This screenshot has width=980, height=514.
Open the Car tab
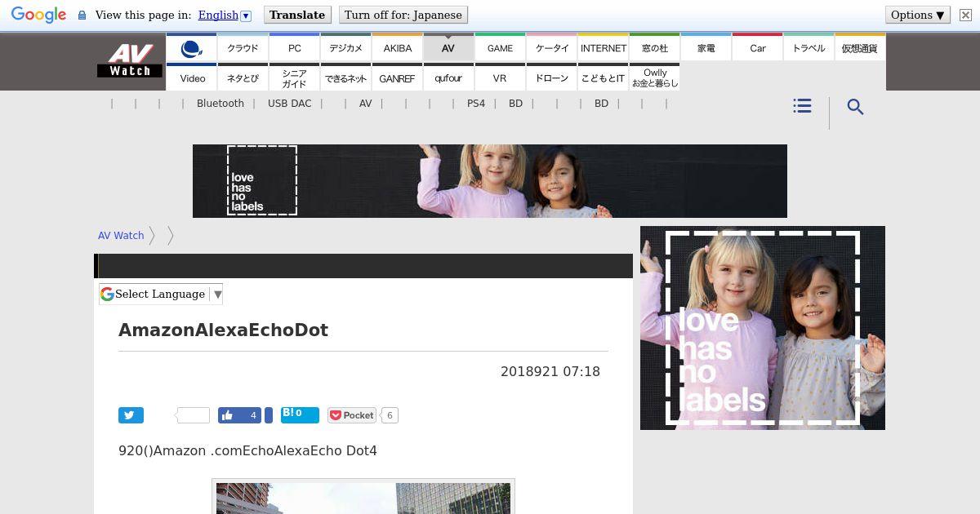click(x=758, y=47)
